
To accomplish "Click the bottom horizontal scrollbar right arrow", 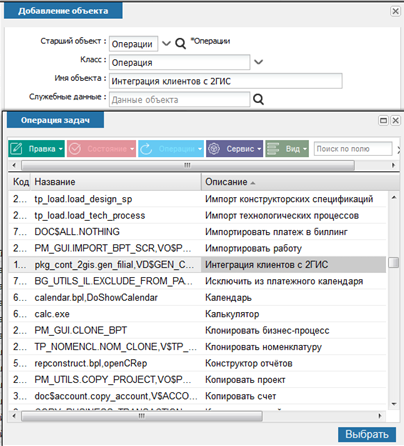I will [380, 416].
